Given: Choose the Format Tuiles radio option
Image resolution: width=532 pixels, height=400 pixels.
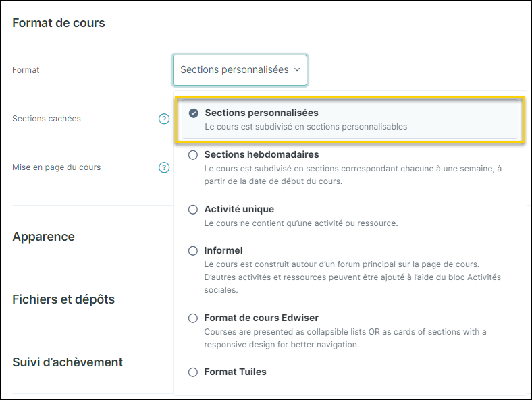Looking at the screenshot, I should (193, 372).
